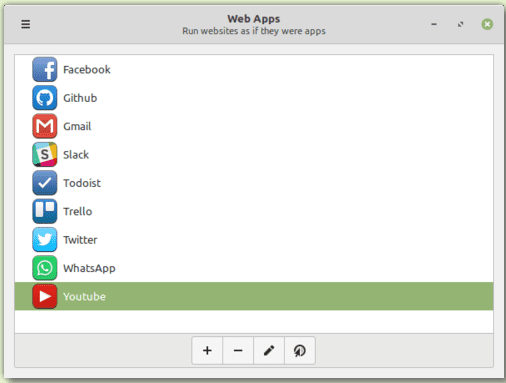Select the Youtube row text
Viewport: 506px width, 383px height.
coord(84,296)
